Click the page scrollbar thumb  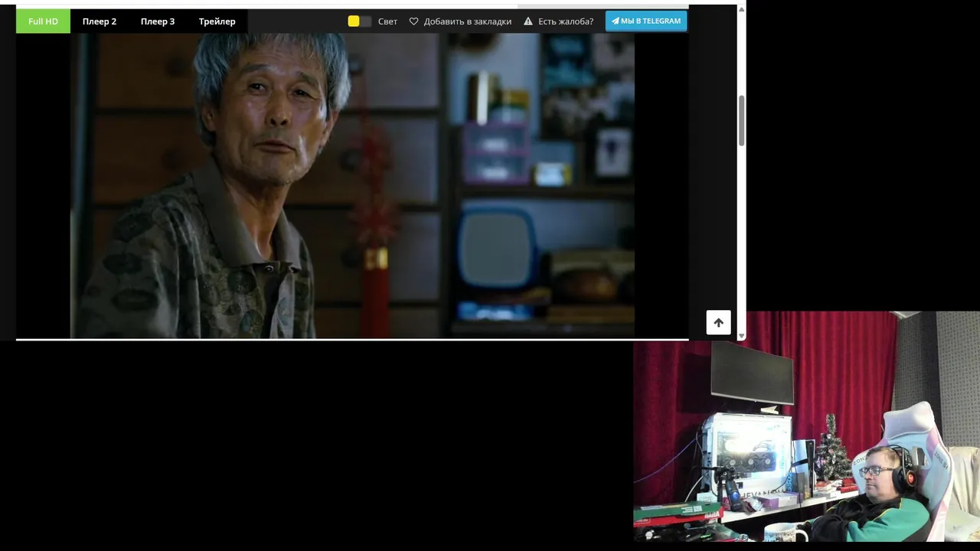click(741, 121)
